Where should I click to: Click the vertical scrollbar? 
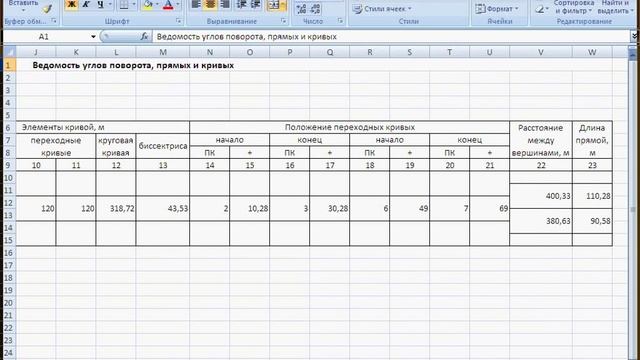tap(633, 204)
